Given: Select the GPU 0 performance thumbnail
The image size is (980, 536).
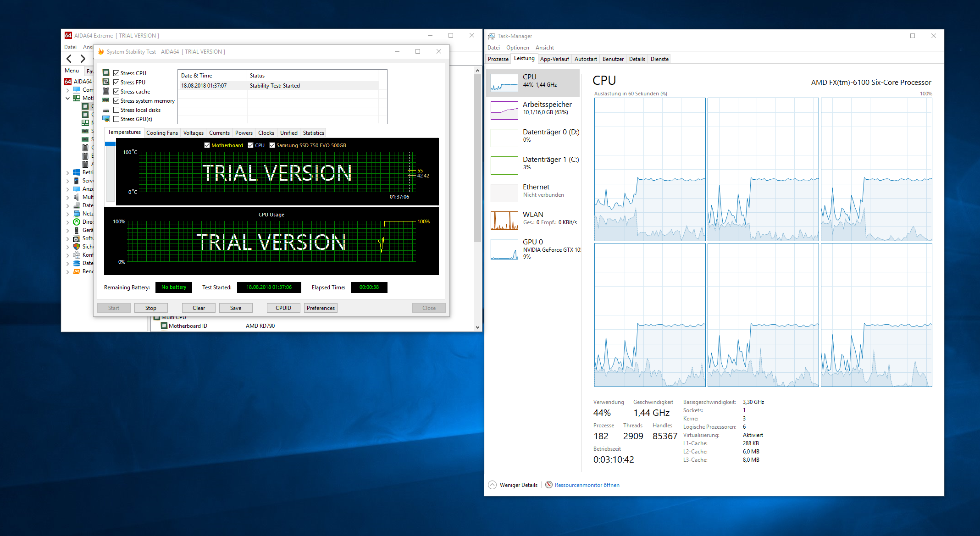Looking at the screenshot, I should pyautogui.click(x=504, y=249).
